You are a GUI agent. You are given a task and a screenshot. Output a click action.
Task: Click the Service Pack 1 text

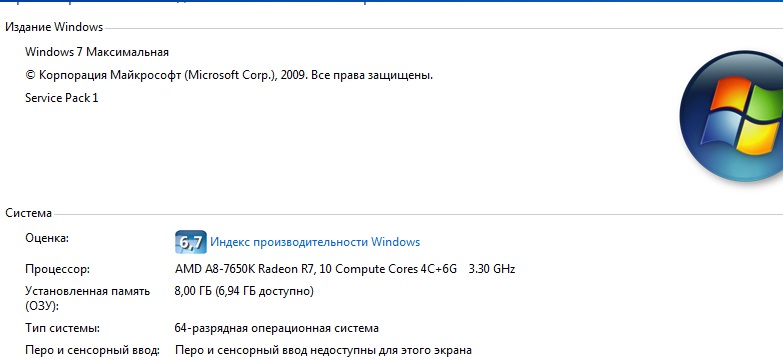tap(61, 98)
